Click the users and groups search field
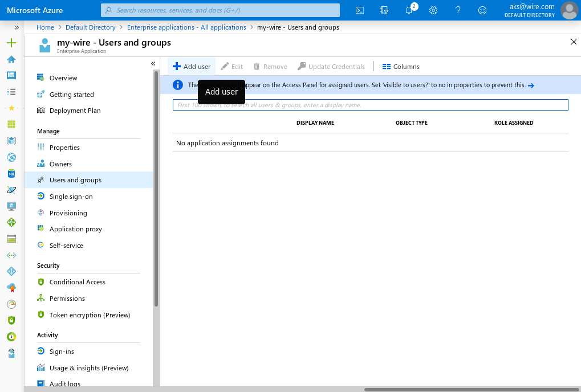 pyautogui.click(x=370, y=105)
